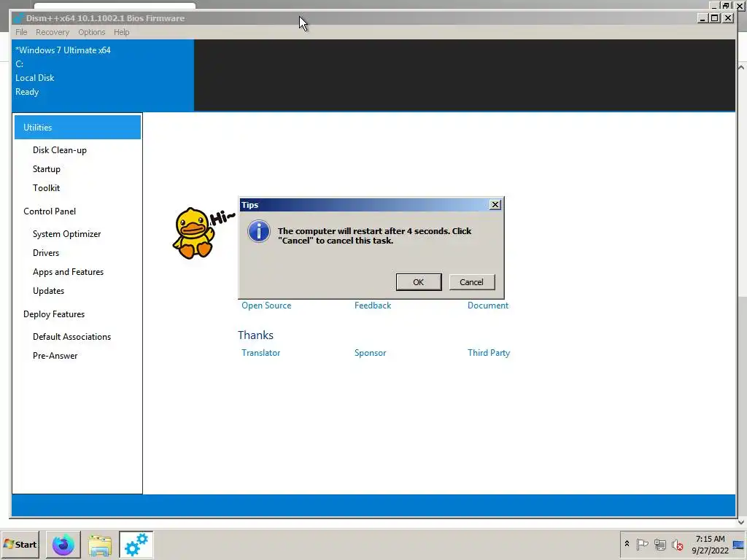This screenshot has height=560, width=747.
Task: Open Pre-Answer in sidebar
Action: click(x=55, y=356)
